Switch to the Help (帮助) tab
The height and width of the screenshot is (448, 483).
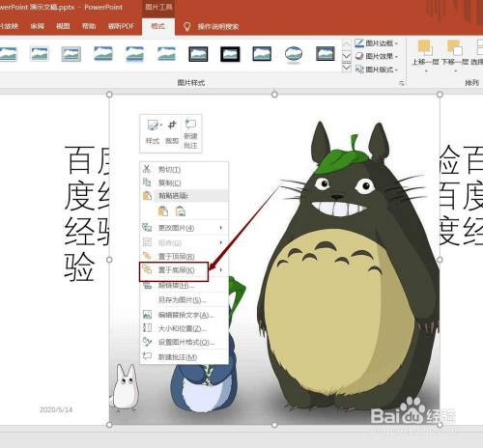pyautogui.click(x=89, y=26)
